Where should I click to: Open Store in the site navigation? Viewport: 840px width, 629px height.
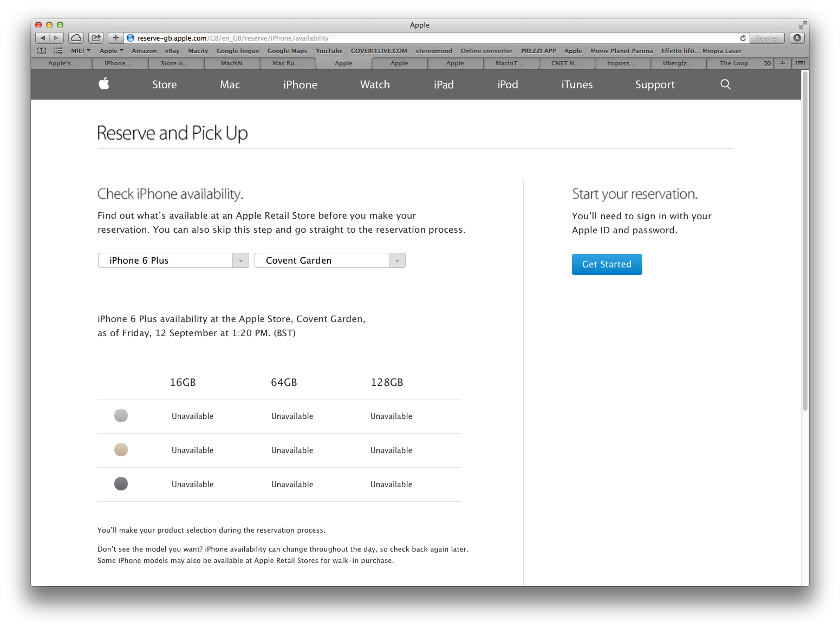pos(165,84)
